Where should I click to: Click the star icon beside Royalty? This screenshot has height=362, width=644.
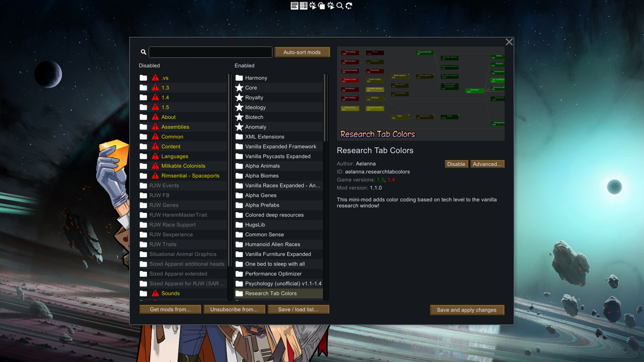point(239,98)
